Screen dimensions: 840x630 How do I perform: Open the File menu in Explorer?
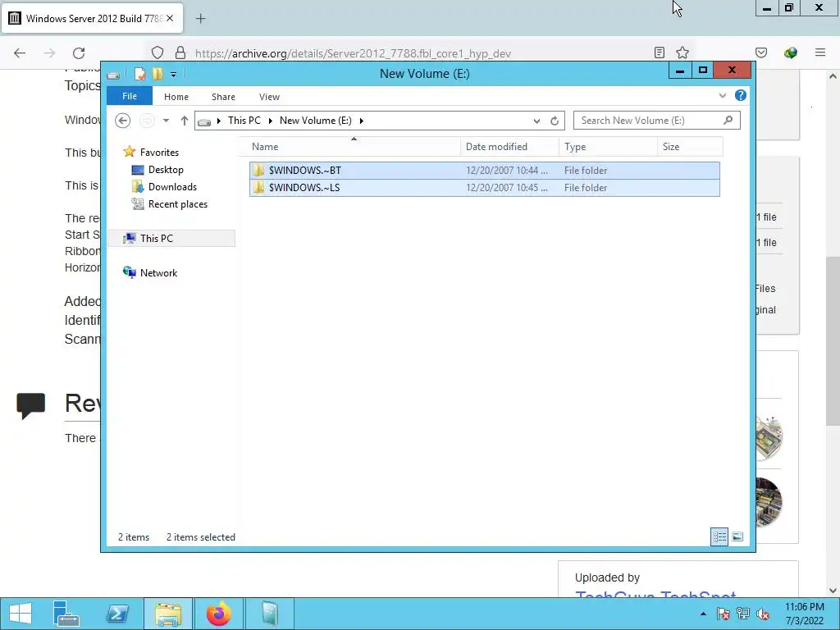click(130, 97)
